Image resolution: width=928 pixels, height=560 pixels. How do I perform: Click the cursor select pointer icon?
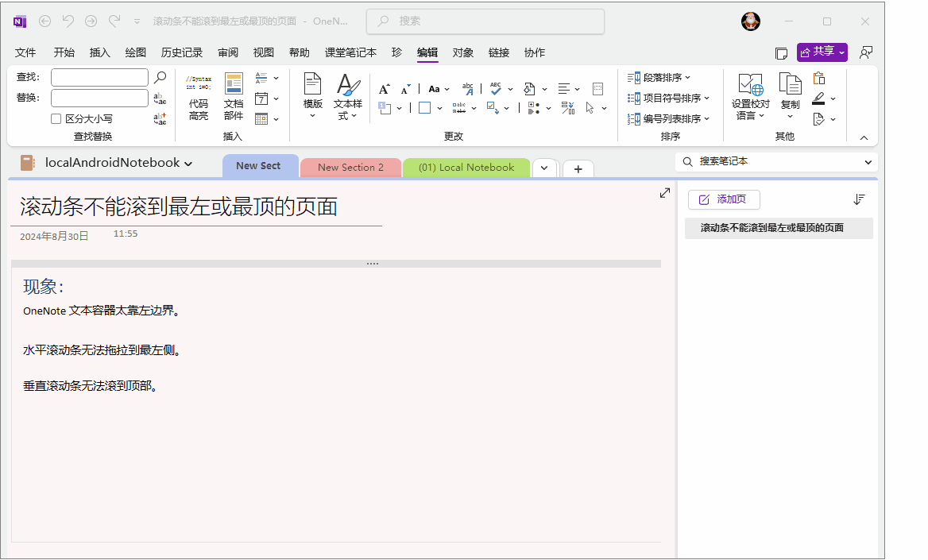click(x=590, y=108)
